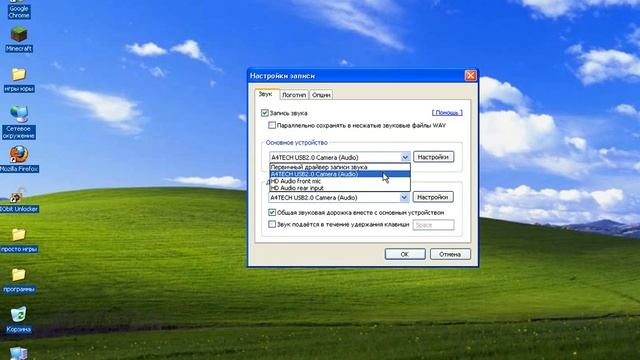Collapse the main device dropdown arrow
640x360 pixels.
coord(405,157)
